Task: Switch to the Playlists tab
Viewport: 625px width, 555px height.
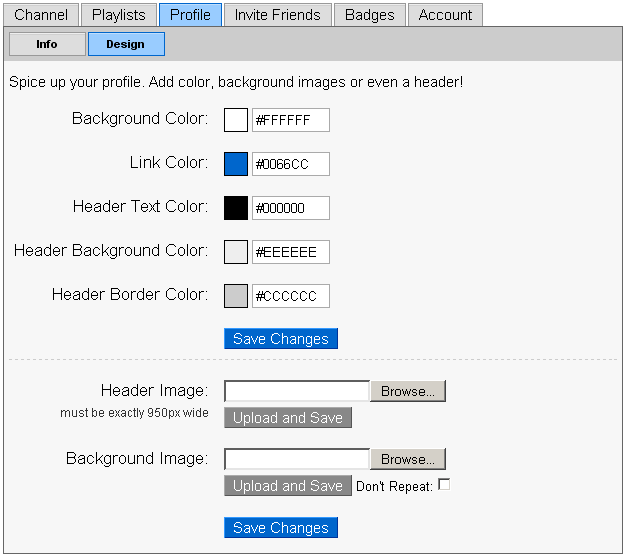Action: [x=119, y=15]
